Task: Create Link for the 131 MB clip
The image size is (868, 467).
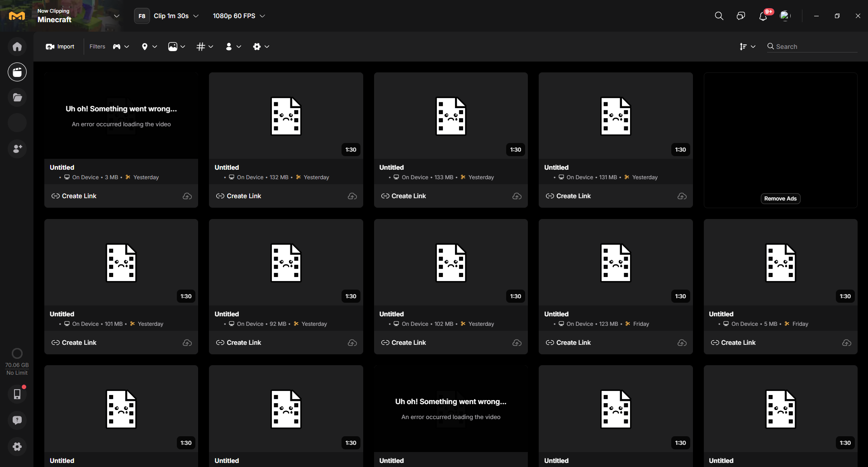Action: 568,196
